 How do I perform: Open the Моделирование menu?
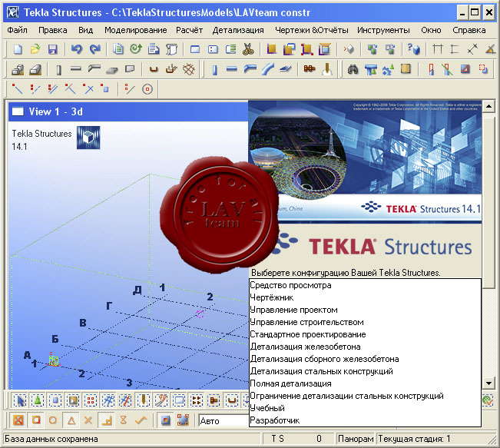[x=135, y=30]
